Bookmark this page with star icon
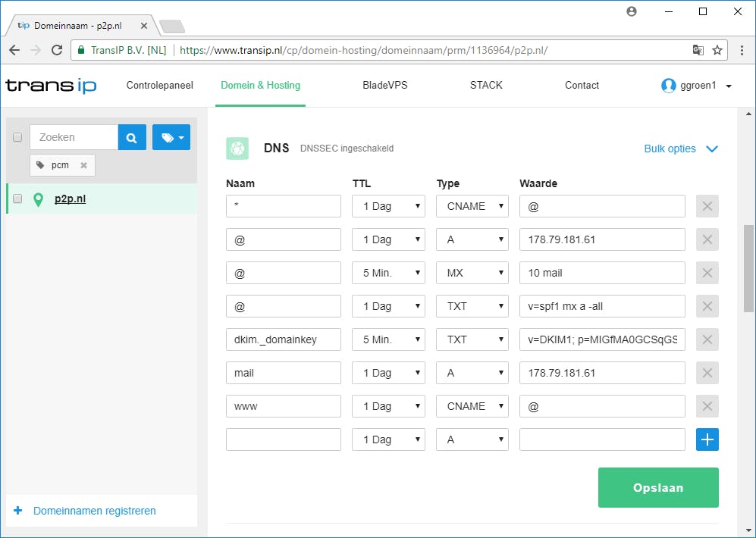The image size is (756, 538). point(717,50)
